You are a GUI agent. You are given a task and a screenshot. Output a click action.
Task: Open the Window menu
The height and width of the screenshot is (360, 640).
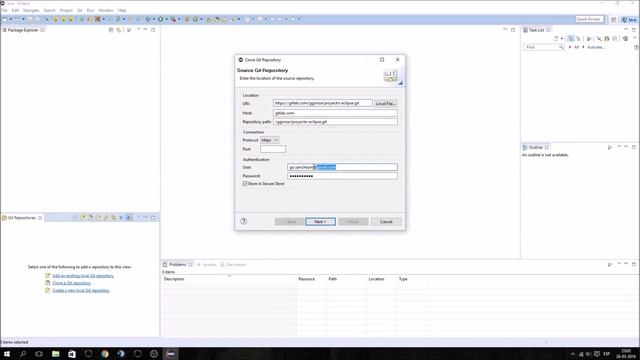(106, 10)
